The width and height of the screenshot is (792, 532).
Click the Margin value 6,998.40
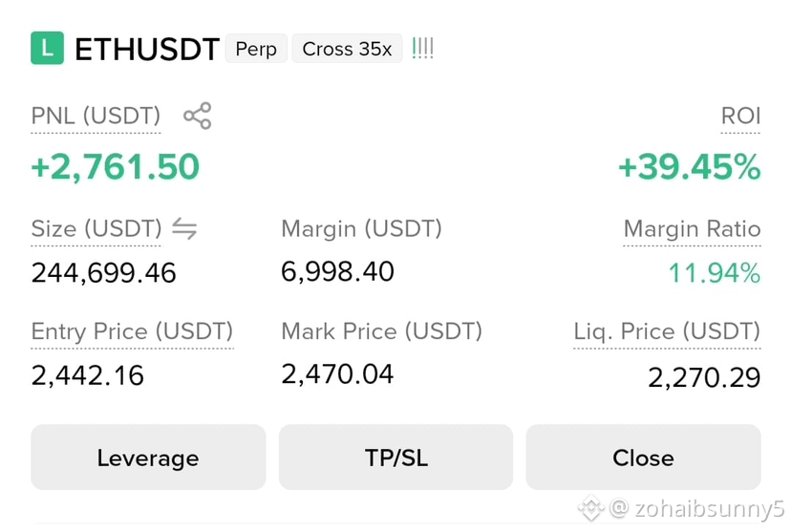tap(337, 271)
